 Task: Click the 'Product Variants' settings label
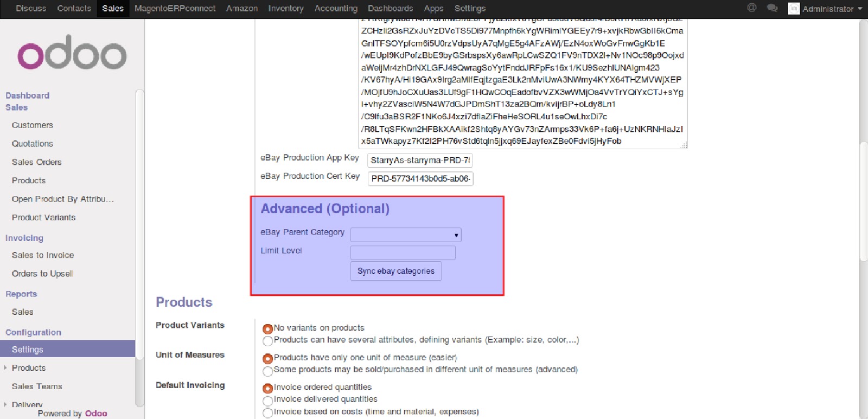(190, 325)
